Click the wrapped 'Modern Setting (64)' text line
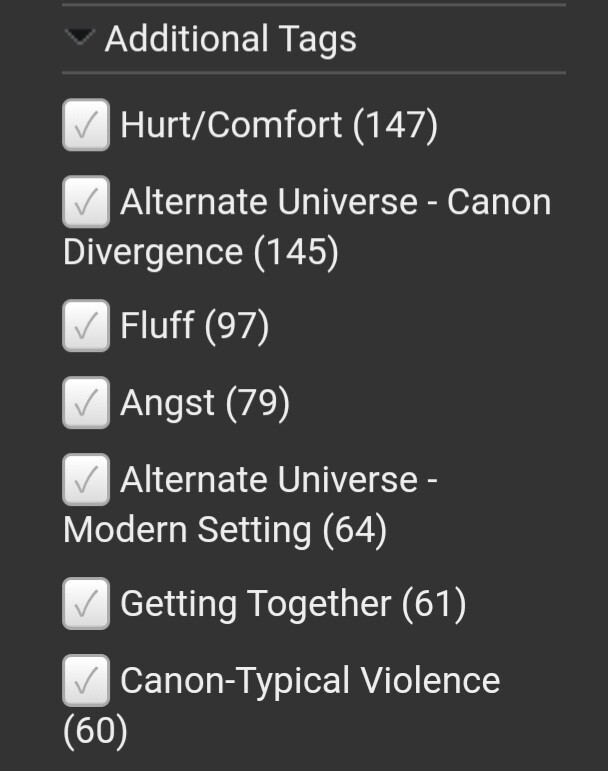 point(224,530)
